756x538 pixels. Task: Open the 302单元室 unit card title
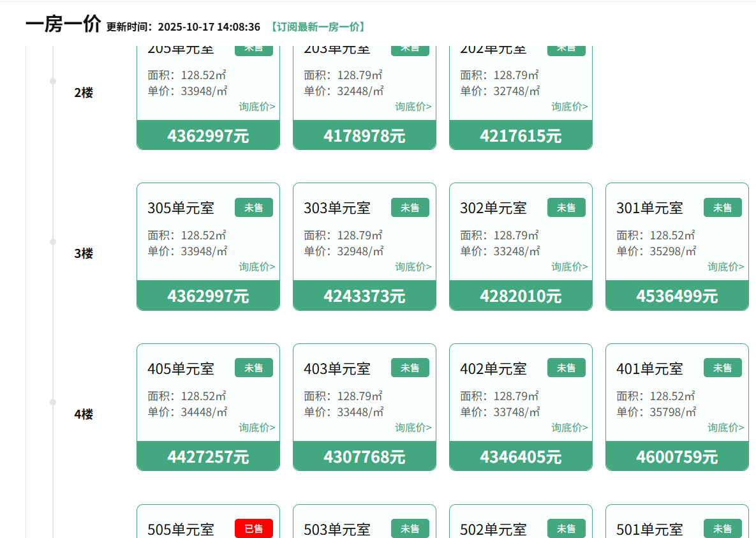(x=493, y=208)
